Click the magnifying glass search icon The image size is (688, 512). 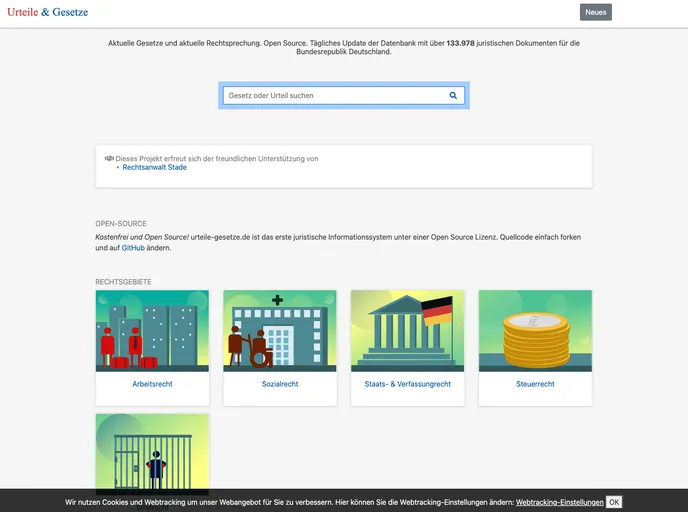click(x=453, y=95)
